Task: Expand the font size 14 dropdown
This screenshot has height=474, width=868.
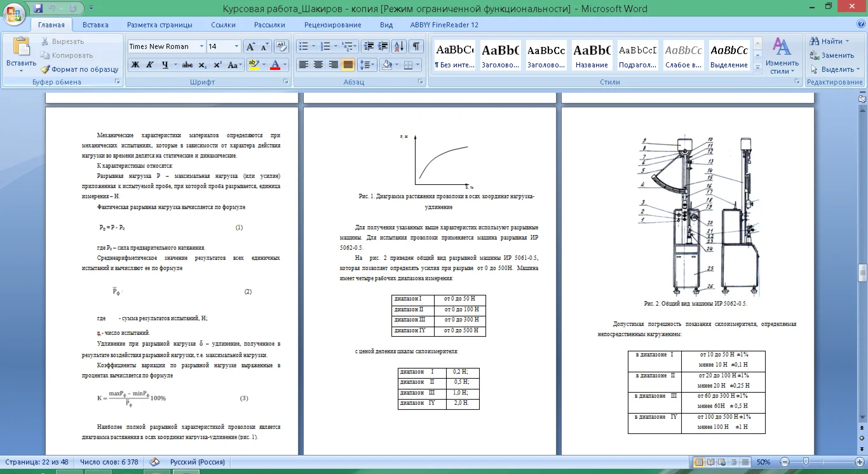Action: tap(236, 46)
